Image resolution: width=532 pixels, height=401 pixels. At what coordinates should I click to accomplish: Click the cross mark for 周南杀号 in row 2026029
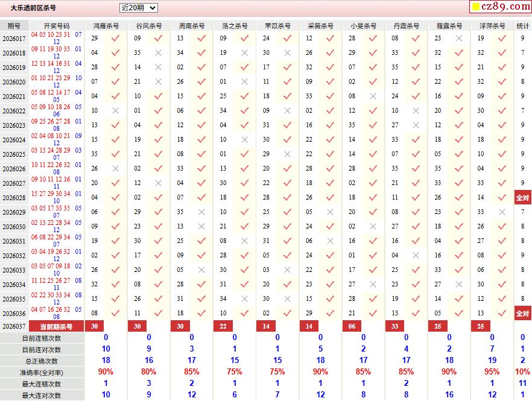click(x=201, y=212)
